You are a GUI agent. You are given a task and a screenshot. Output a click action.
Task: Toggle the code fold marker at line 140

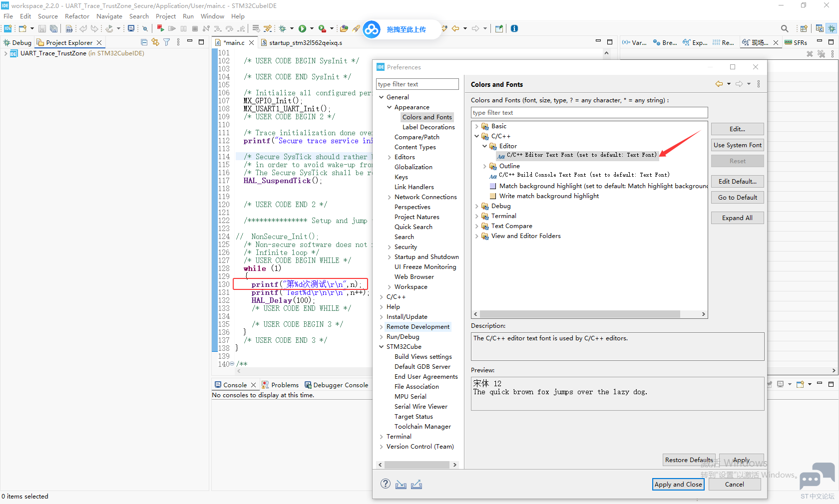[x=232, y=364]
